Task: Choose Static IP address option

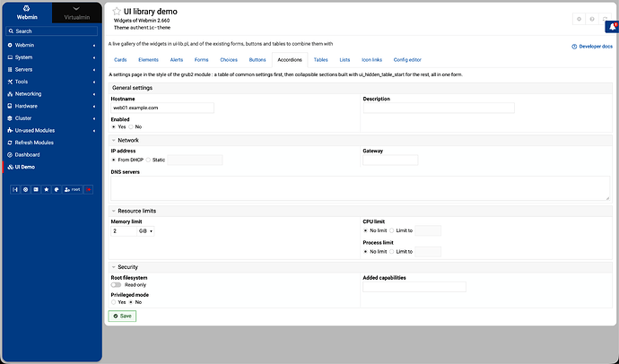Action: point(148,160)
